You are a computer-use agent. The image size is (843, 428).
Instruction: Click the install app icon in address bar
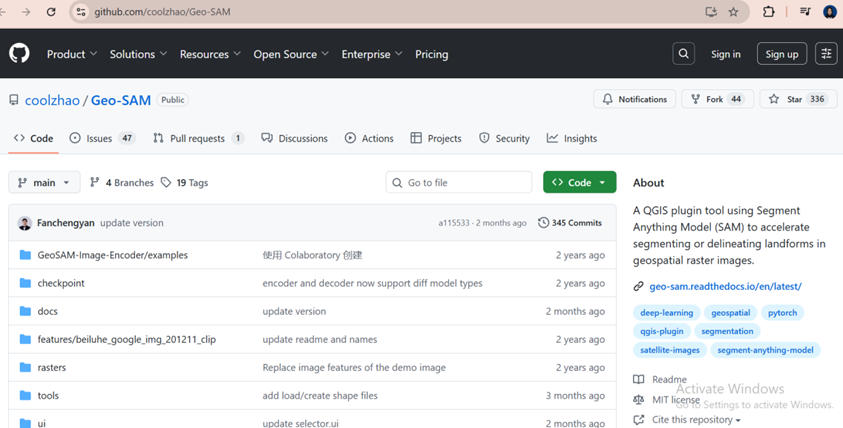[711, 12]
